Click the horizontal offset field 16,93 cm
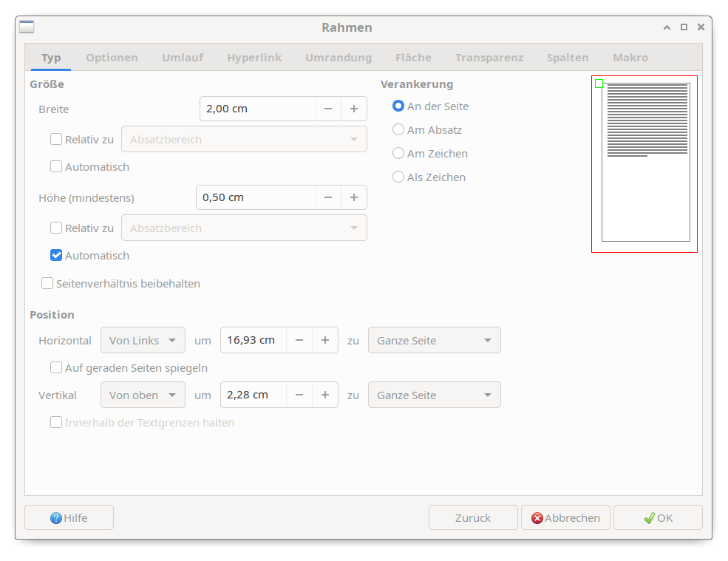This screenshot has width=728, height=561. click(254, 341)
